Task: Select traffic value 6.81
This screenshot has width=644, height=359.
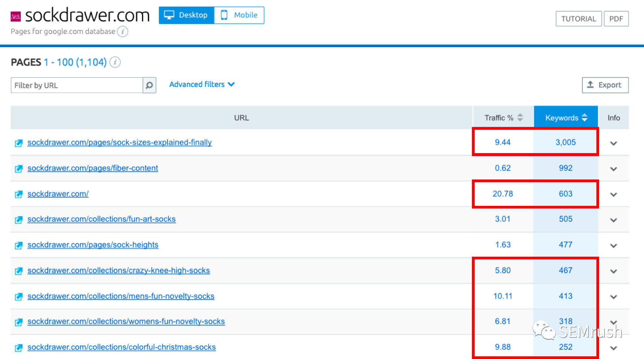Action: click(503, 321)
